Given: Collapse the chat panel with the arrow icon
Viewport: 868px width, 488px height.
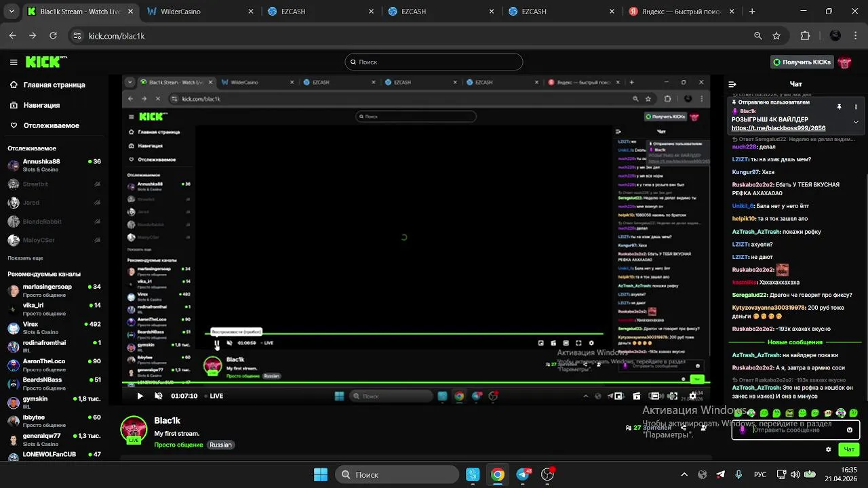Looking at the screenshot, I should click(x=732, y=85).
